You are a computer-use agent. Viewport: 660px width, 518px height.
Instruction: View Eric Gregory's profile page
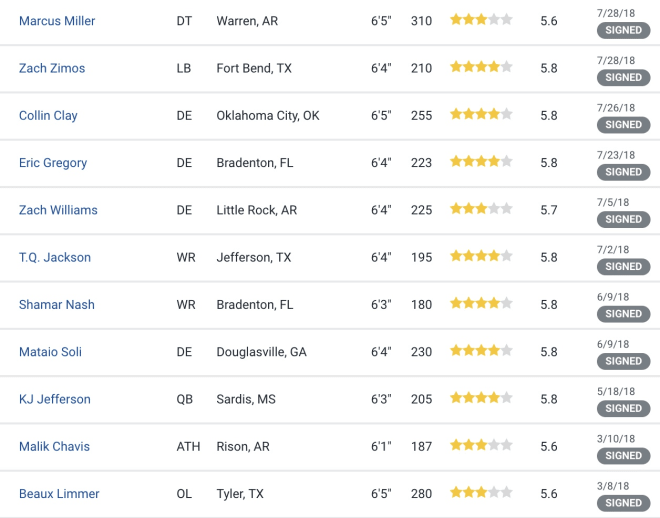coord(53,163)
